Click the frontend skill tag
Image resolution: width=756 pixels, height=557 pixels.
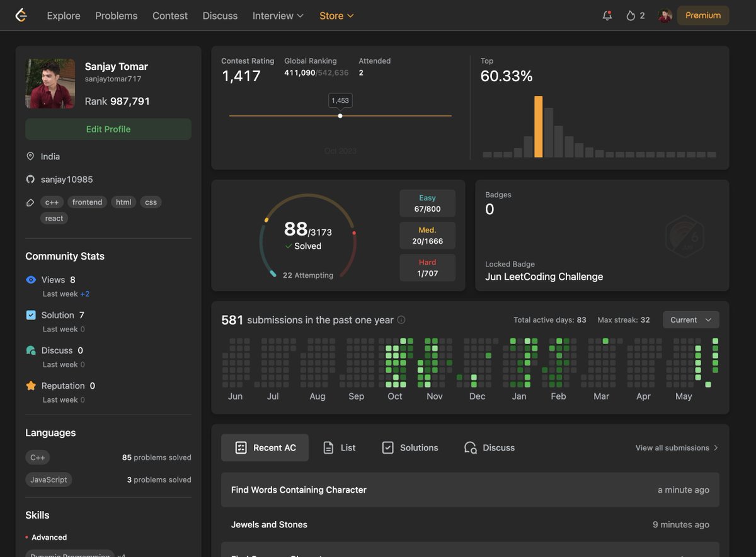[87, 202]
